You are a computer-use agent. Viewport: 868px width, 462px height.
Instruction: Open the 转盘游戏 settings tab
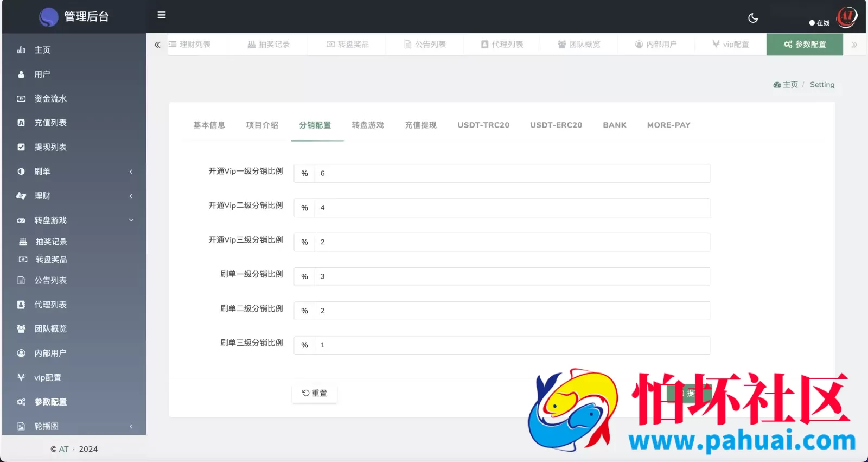point(368,125)
